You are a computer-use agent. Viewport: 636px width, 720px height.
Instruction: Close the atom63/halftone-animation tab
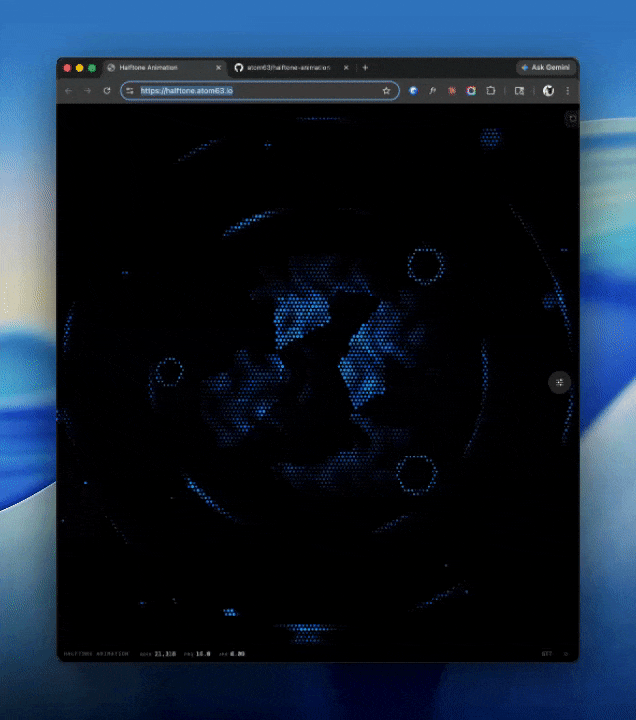tap(346, 68)
